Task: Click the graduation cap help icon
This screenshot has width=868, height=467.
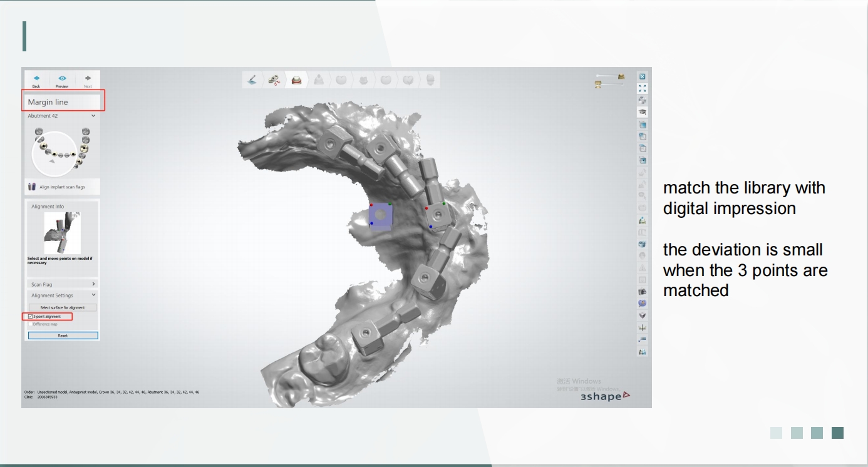Action: click(x=642, y=112)
